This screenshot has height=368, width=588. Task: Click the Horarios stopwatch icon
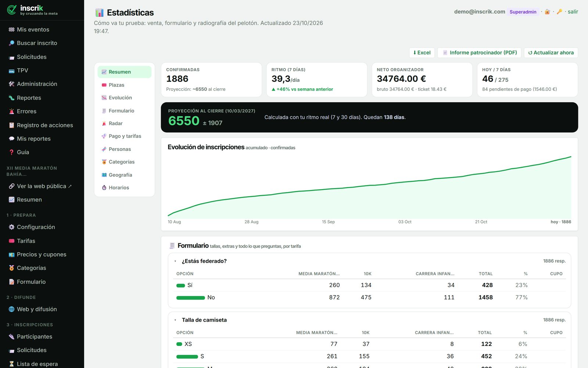tap(104, 188)
